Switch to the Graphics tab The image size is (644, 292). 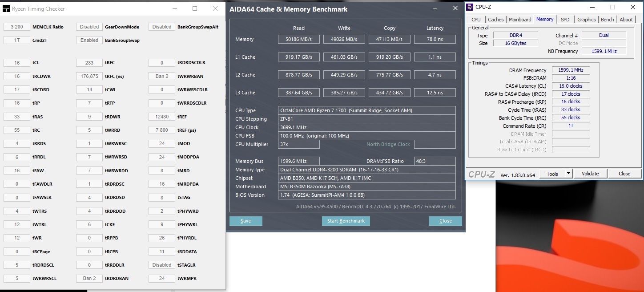(x=586, y=20)
